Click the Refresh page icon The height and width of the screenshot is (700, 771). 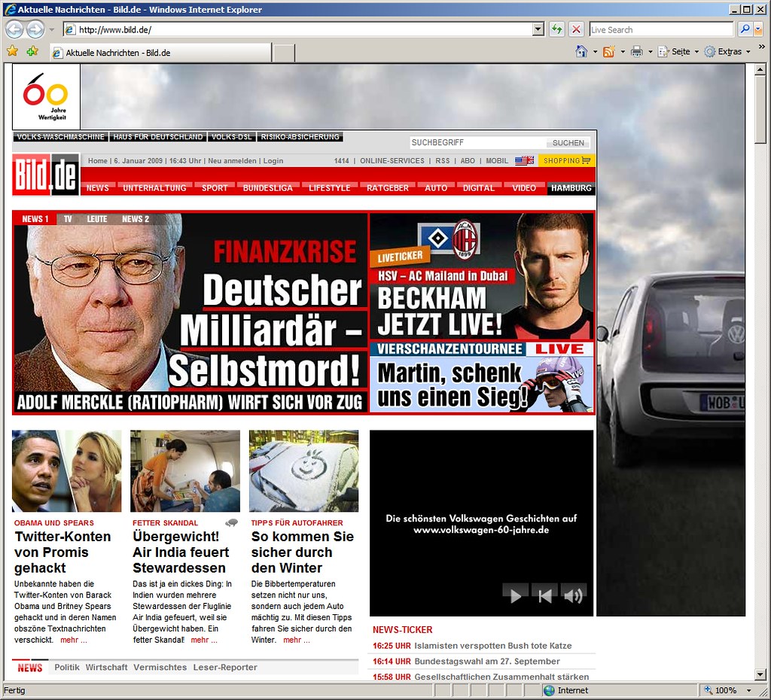(556, 29)
